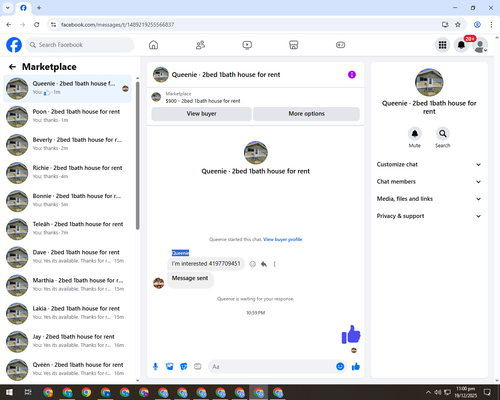Open Beverly's conversation in the list
Viewport: 500px width, 400px height.
[x=68, y=145]
